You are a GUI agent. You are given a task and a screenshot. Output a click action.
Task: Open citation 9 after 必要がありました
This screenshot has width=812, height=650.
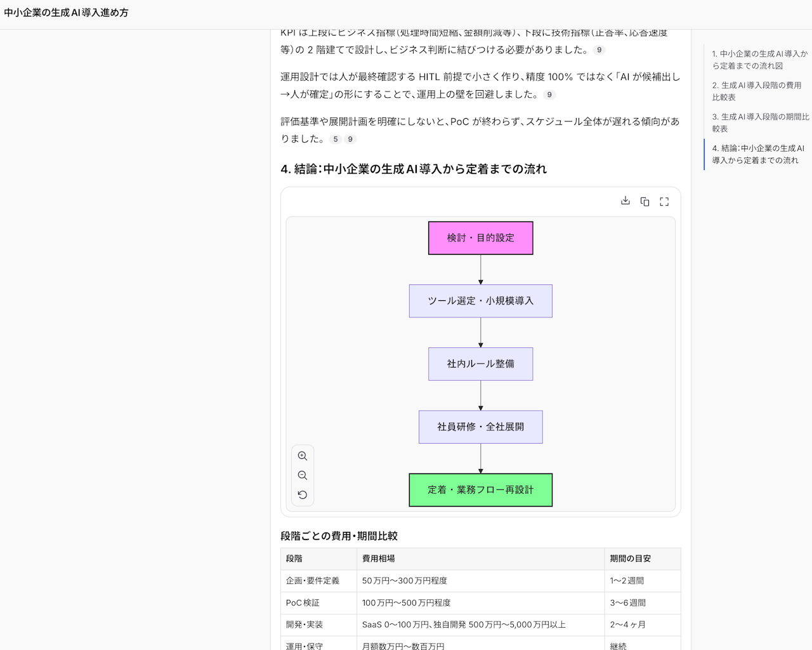599,50
